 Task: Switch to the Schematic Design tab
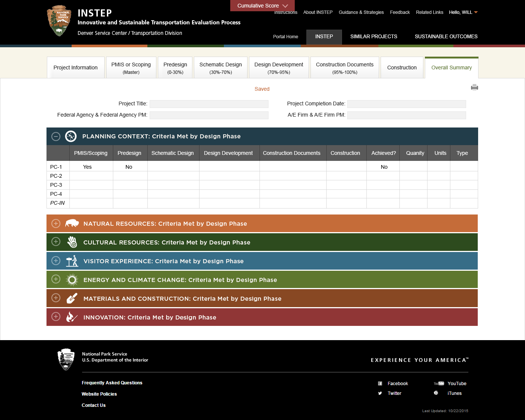(220, 67)
